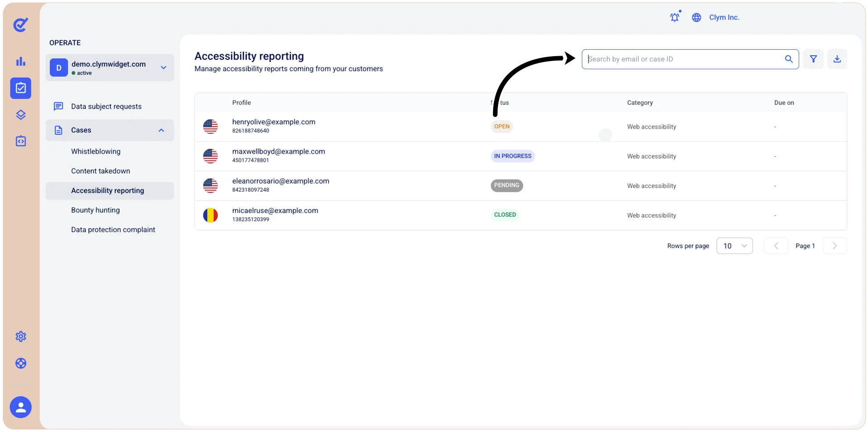
Task: Open the layers stack sidebar icon
Action: [x=21, y=115]
